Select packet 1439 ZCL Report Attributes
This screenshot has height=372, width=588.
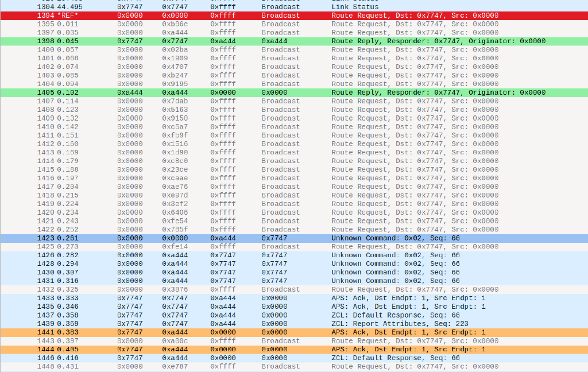294,324
